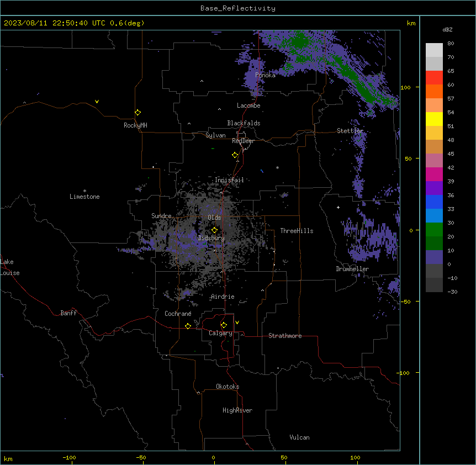Click the Limestone label
476x465 pixels.
click(84, 197)
